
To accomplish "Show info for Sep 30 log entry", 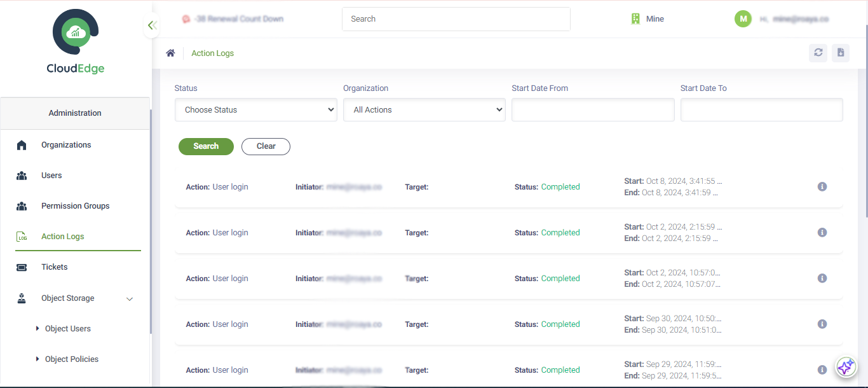I will (822, 324).
